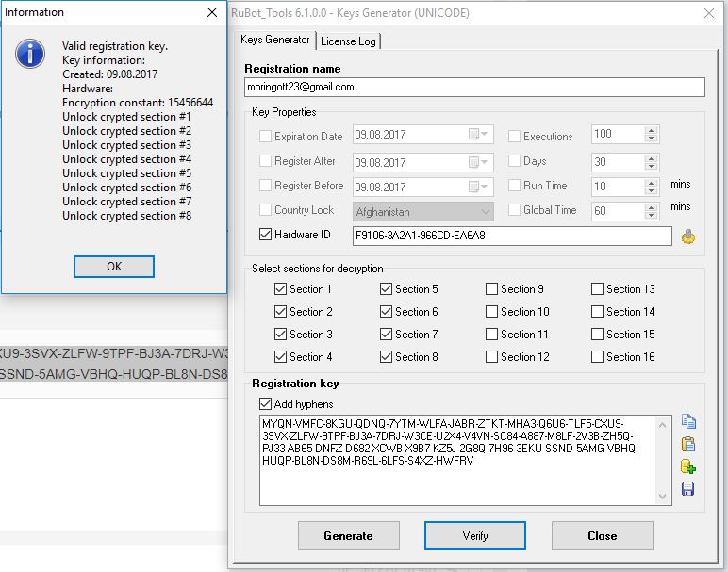Open the Register Before date dropdown
The width and height of the screenshot is (728, 572).
[486, 186]
